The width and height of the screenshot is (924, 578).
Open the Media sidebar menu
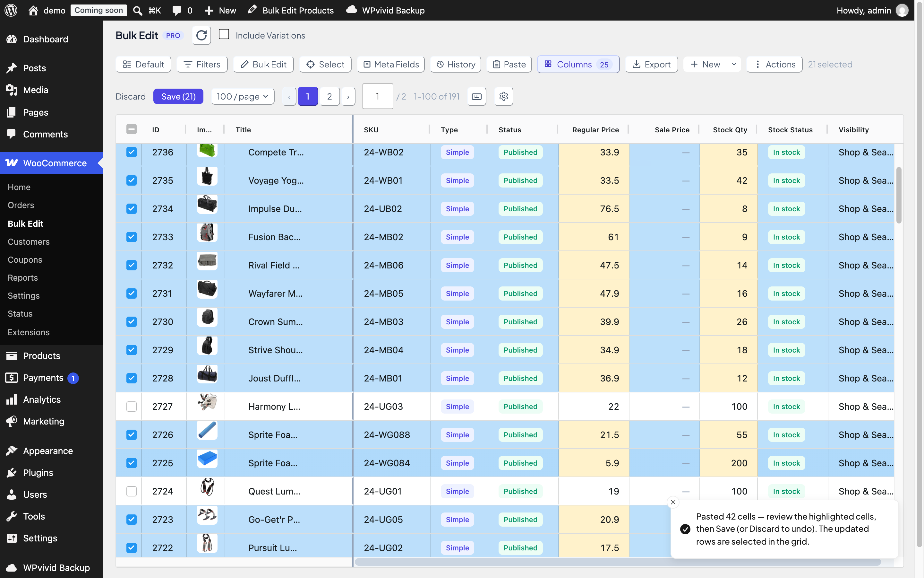51,90
